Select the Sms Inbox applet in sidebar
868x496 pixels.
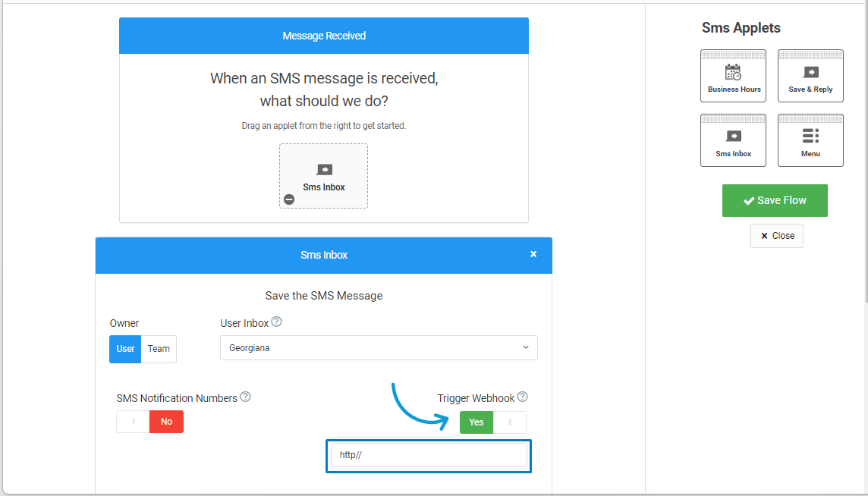pyautogui.click(x=733, y=141)
